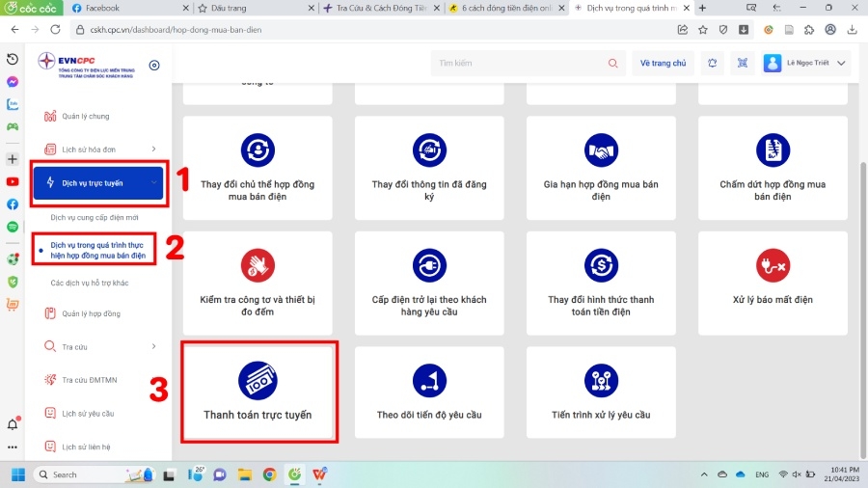
Task: Click the notification bell in header
Action: point(713,63)
